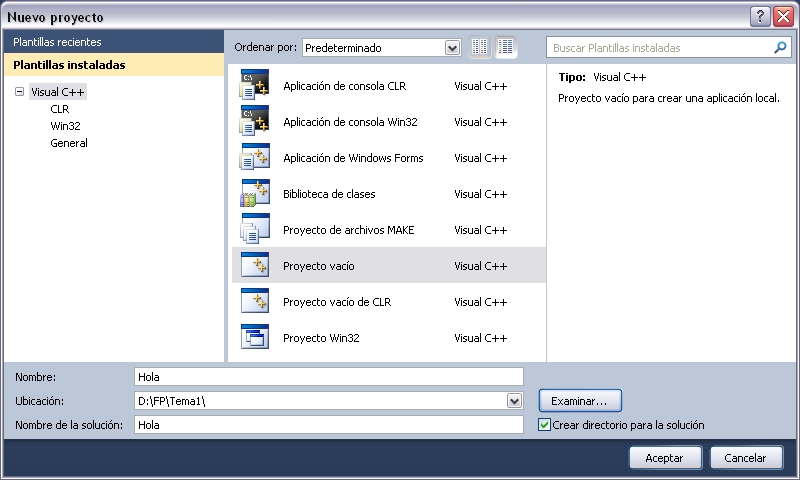This screenshot has width=800, height=480.
Task: Click the Proyecto vacío template icon
Action: 255,265
